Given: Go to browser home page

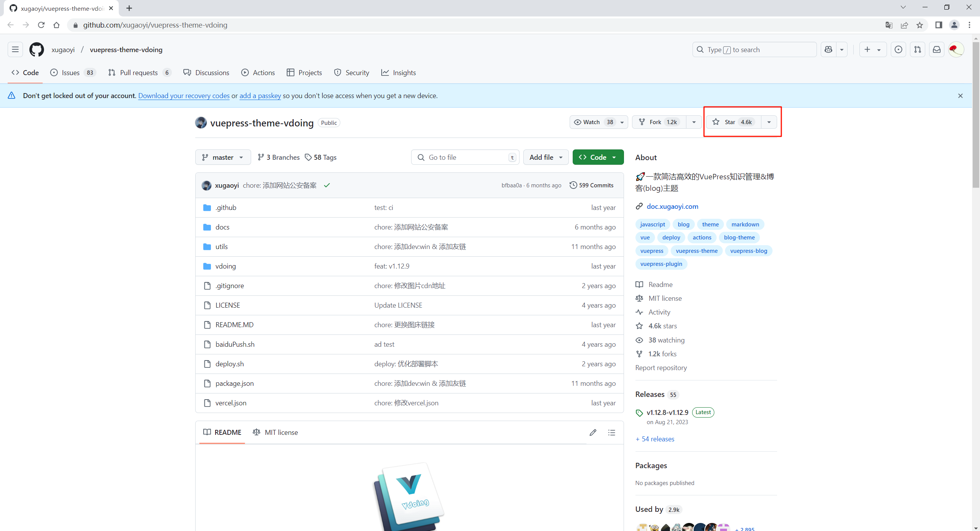Looking at the screenshot, I should pos(57,25).
